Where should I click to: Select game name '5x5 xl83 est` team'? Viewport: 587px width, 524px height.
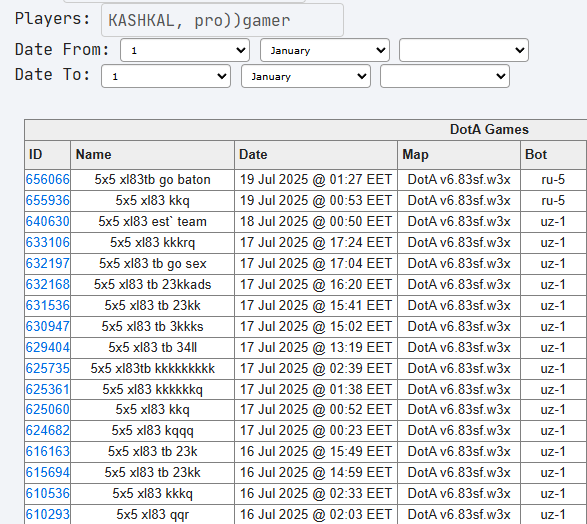152,222
